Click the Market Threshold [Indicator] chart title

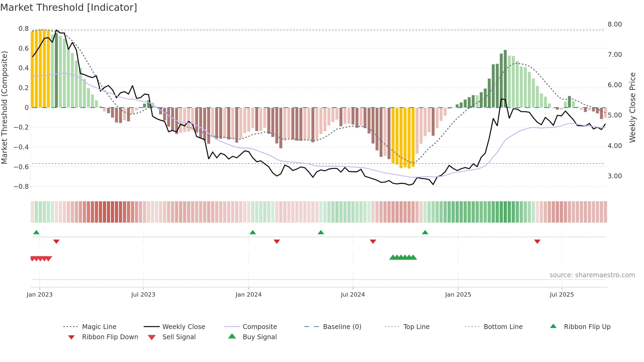[x=69, y=8]
